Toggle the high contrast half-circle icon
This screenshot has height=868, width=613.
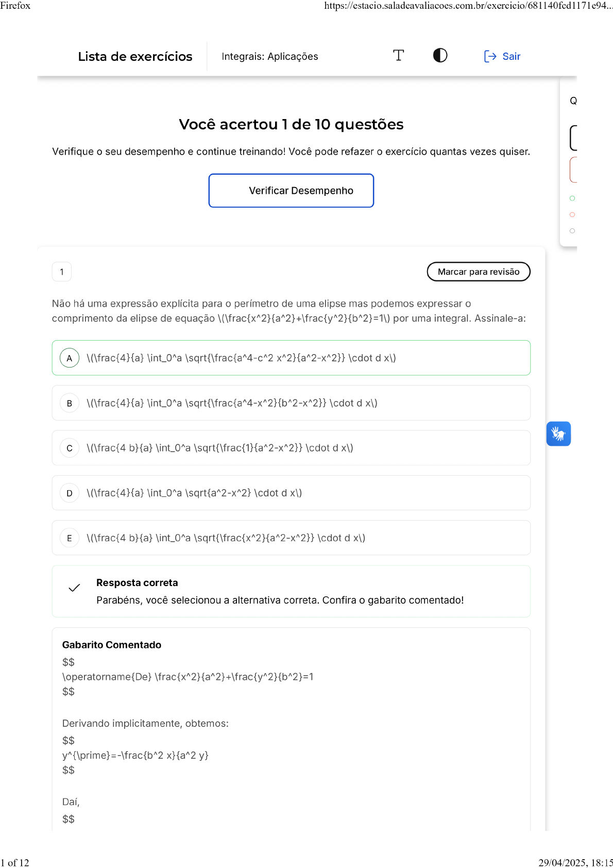pos(440,56)
